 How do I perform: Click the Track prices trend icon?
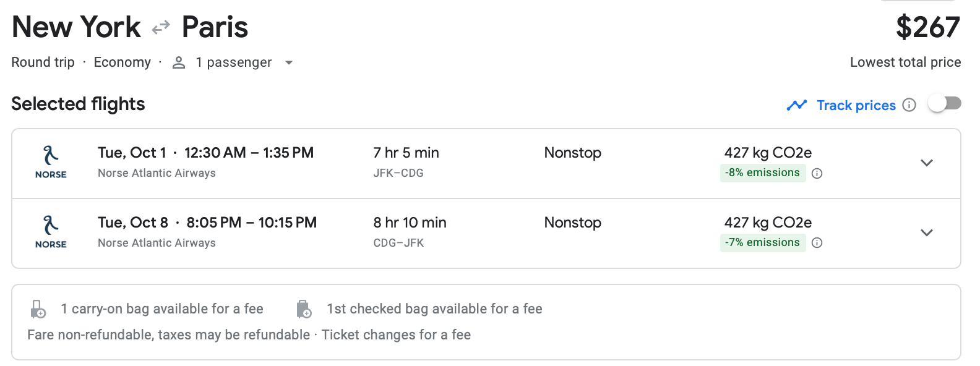pyautogui.click(x=797, y=105)
